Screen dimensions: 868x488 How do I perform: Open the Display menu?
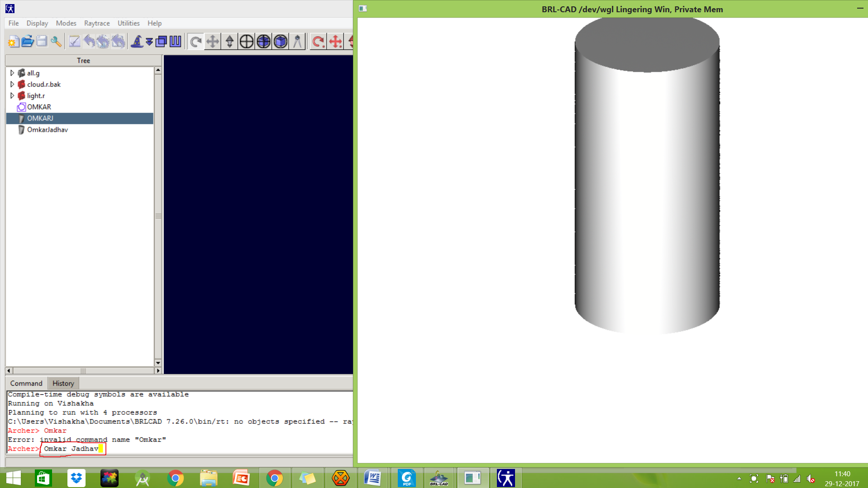[x=37, y=23]
